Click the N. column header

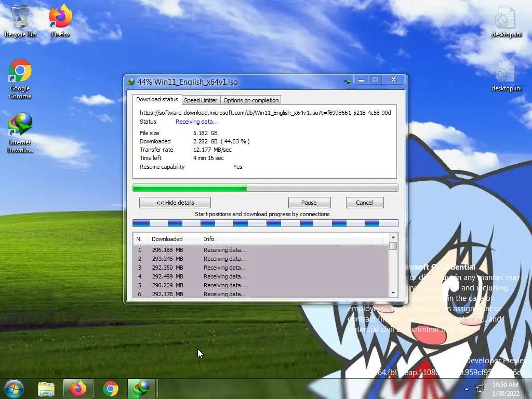tap(141, 239)
